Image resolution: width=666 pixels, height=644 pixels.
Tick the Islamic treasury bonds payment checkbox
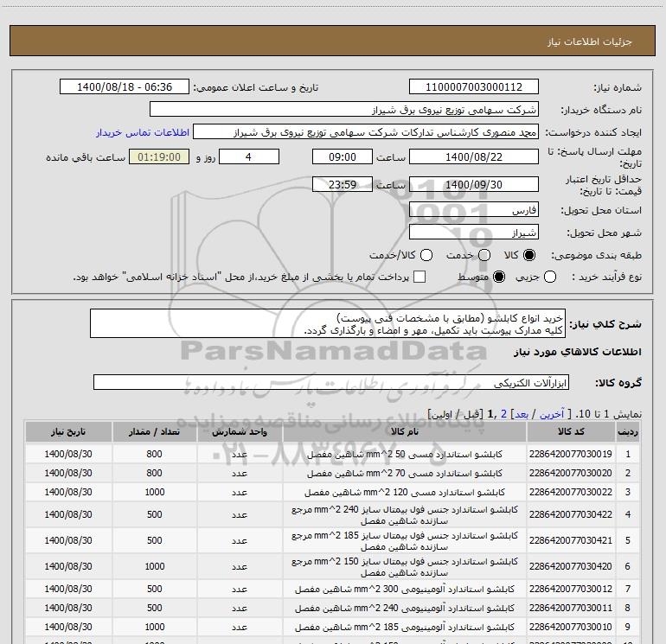click(x=419, y=277)
